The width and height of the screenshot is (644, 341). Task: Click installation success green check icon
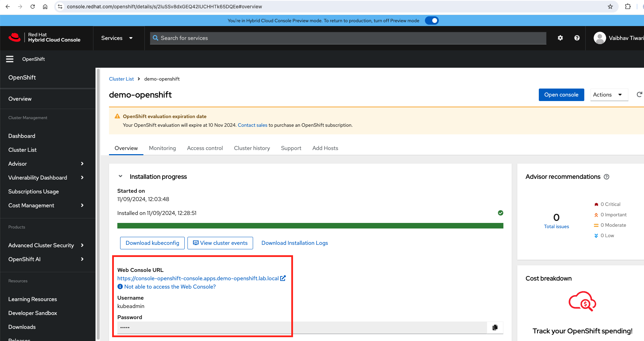[501, 213]
